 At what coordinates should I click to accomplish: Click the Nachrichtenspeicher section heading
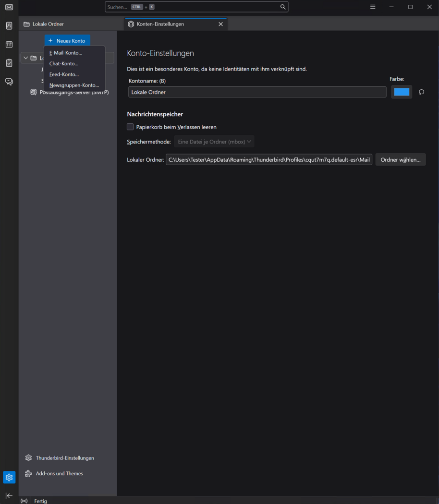pos(155,114)
